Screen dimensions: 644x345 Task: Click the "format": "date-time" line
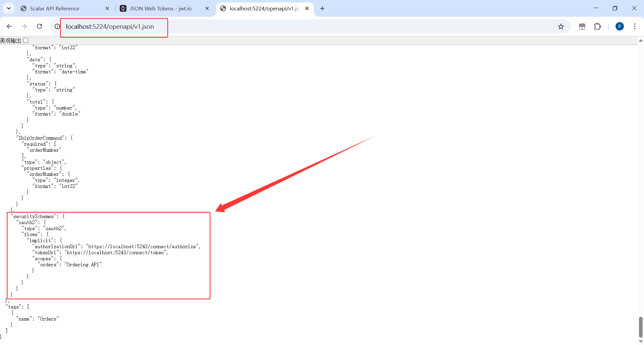(x=60, y=72)
